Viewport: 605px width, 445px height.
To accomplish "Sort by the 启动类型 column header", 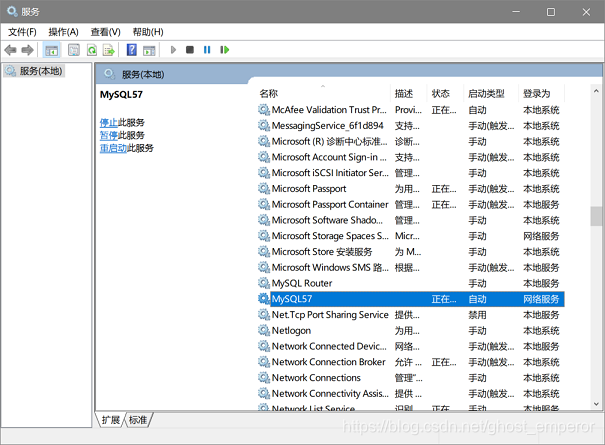I will [x=486, y=93].
